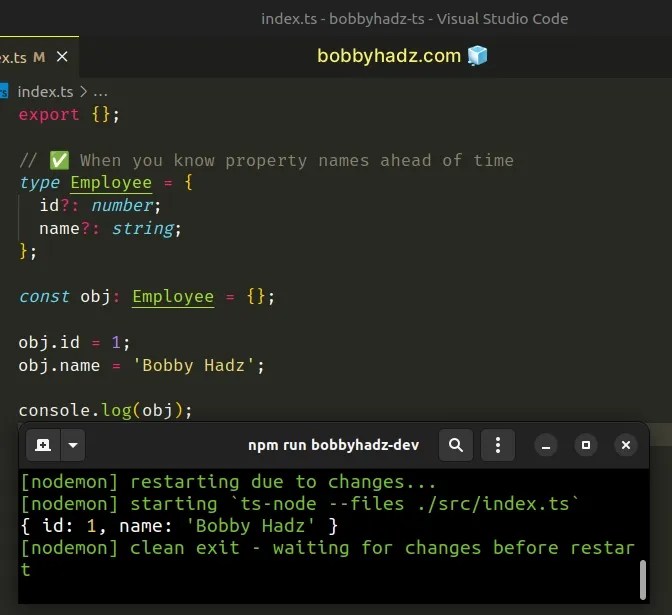672x615 pixels.
Task: Click the 'name' property in Employee type
Action: 59,228
